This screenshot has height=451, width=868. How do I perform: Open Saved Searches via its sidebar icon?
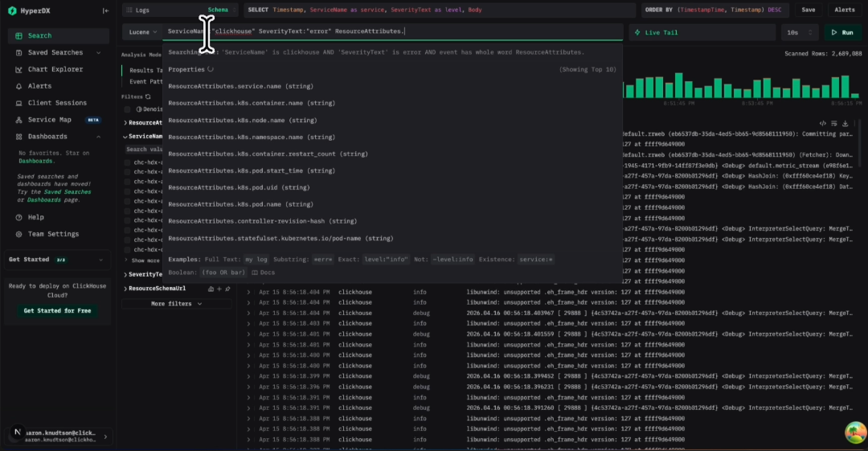[x=18, y=52]
